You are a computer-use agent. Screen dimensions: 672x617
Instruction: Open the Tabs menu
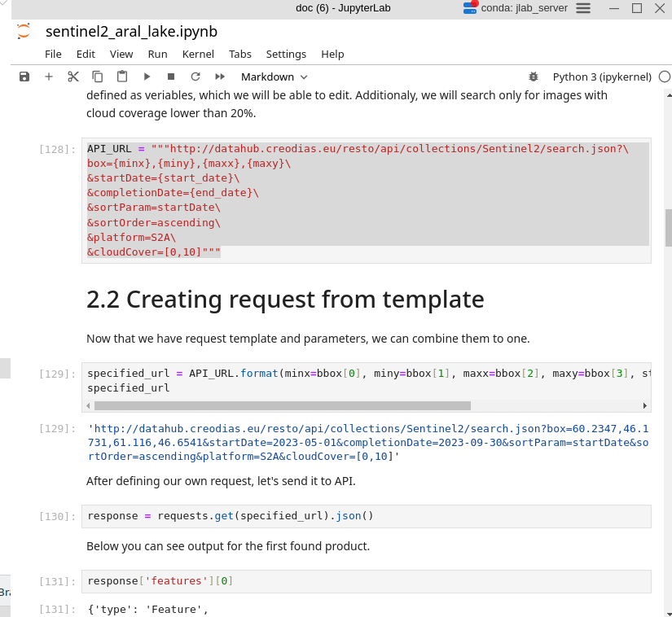(x=239, y=54)
